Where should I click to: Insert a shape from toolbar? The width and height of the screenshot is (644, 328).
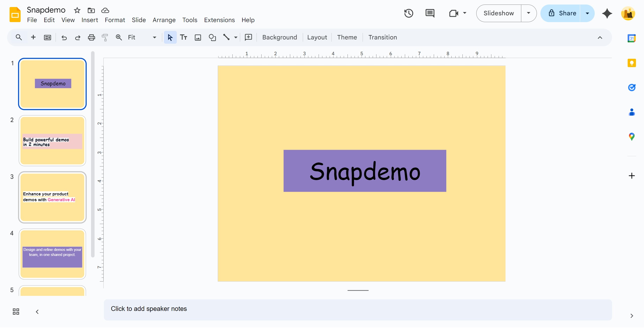(x=212, y=37)
